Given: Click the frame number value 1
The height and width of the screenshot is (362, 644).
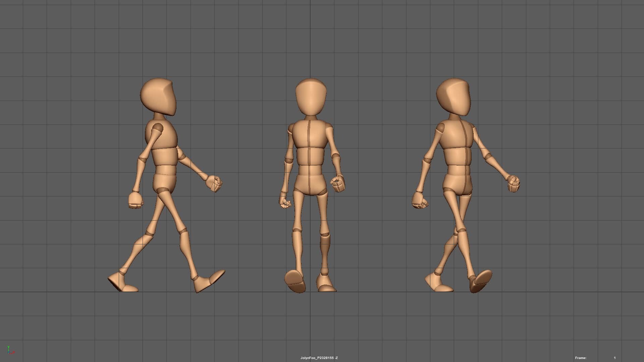Looking at the screenshot, I should pos(614,358).
